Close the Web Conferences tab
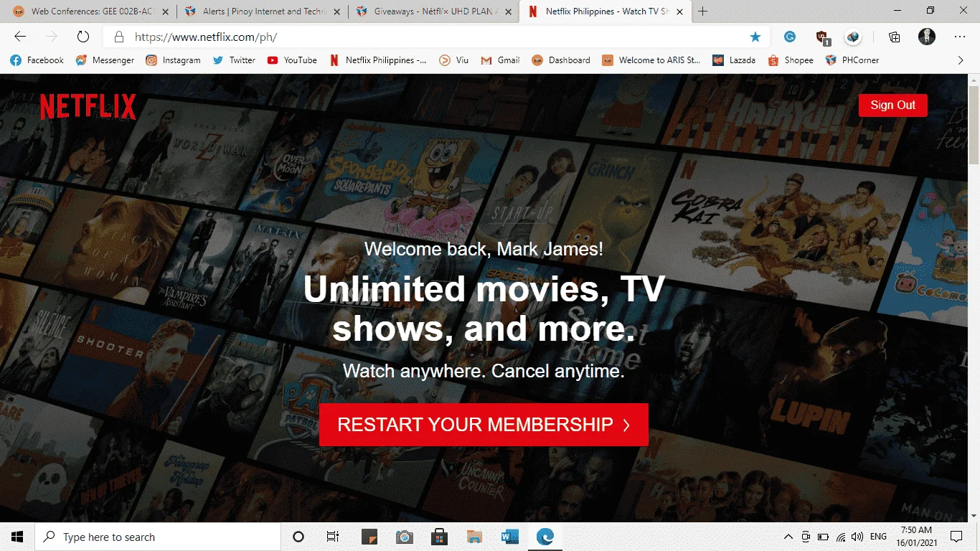 (166, 11)
